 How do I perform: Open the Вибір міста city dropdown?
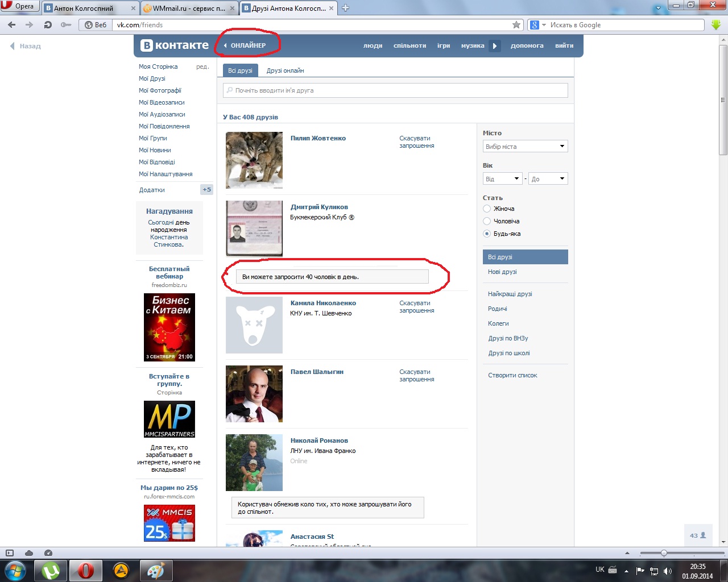[x=526, y=146]
